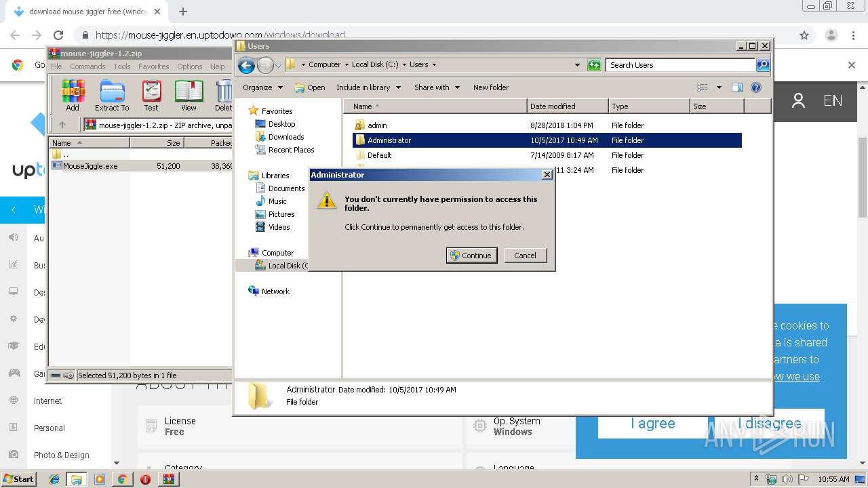The image size is (868, 488).
Task: Sort by the Name column header
Action: (435, 106)
